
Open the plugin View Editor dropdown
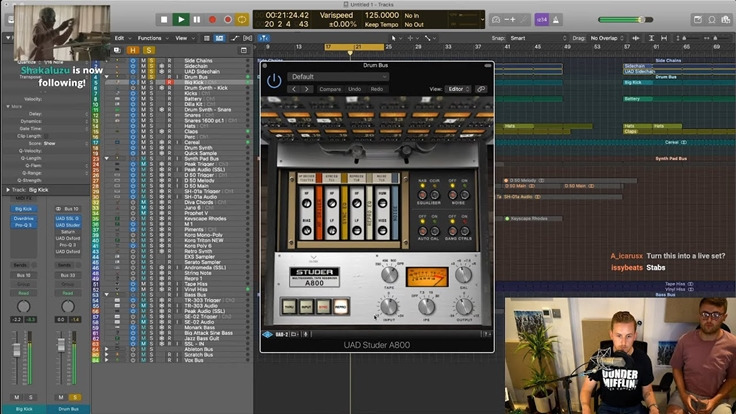click(x=457, y=89)
